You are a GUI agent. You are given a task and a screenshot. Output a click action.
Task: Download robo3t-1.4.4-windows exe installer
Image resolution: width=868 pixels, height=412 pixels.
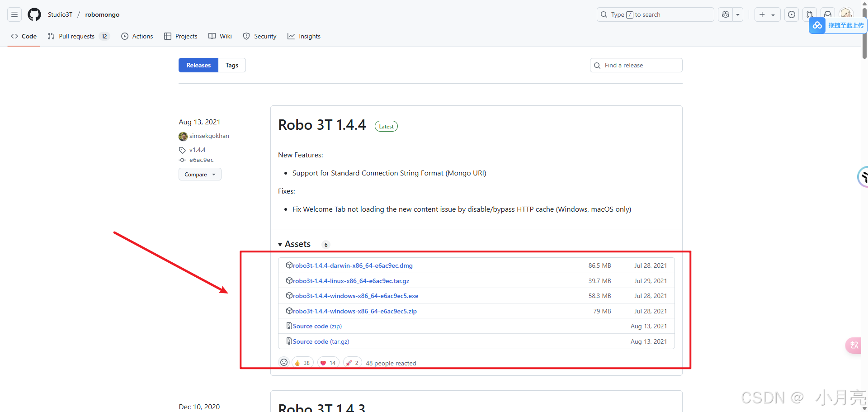pyautogui.click(x=355, y=296)
